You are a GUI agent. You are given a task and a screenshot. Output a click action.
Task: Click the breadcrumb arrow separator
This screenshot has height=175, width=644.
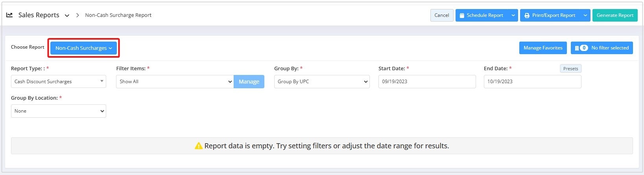78,15
